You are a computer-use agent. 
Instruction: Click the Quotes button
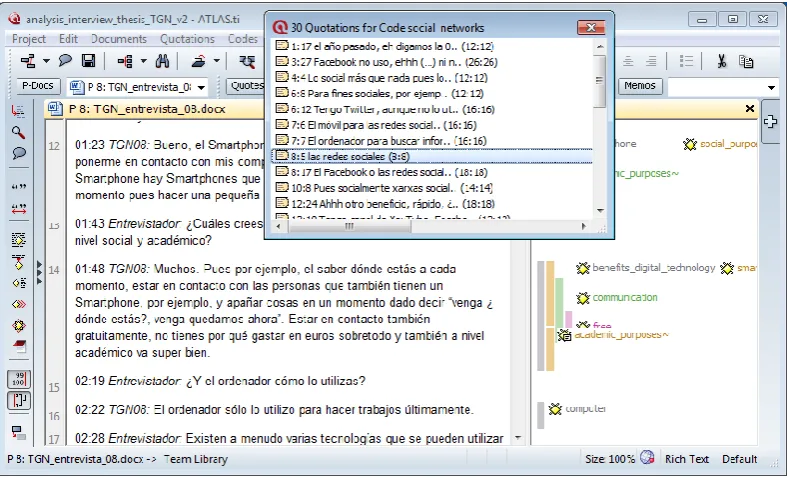point(246,86)
